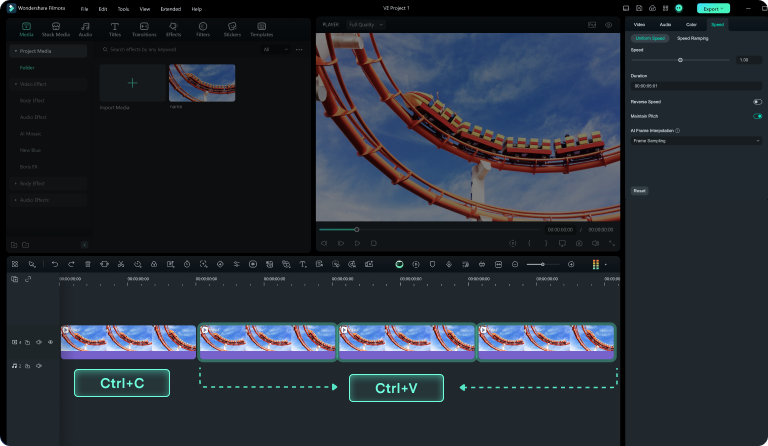Open the AI Frame Interpolation info icon

point(678,131)
